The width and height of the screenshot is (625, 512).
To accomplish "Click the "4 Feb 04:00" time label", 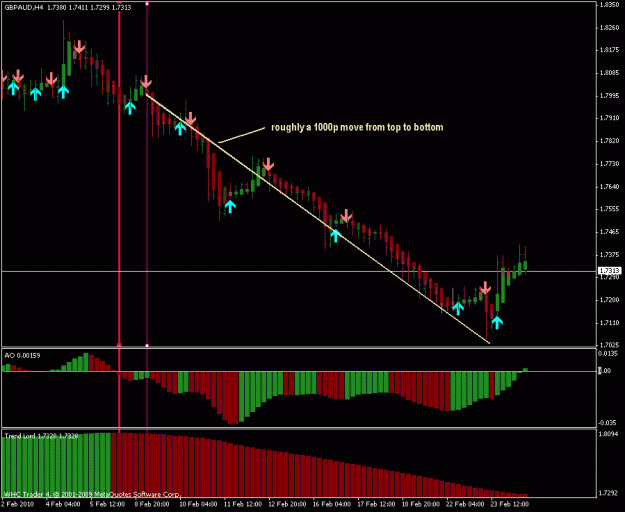I will (63, 504).
